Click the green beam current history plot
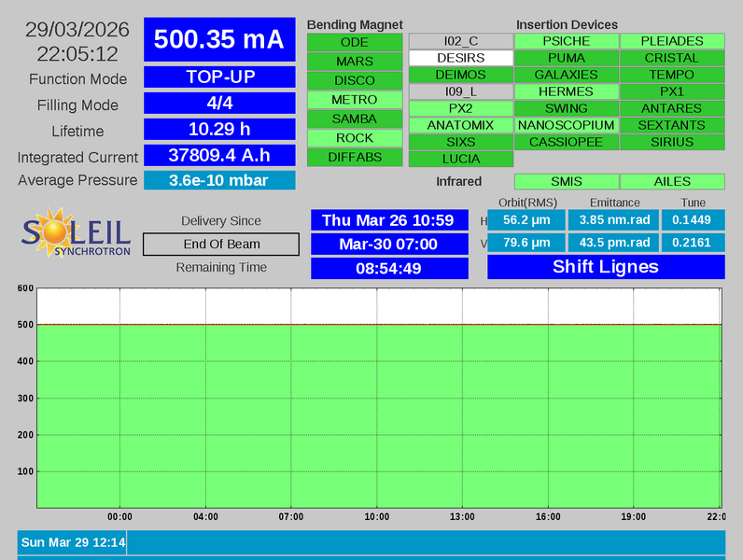This screenshot has height=560, width=743. point(378,415)
